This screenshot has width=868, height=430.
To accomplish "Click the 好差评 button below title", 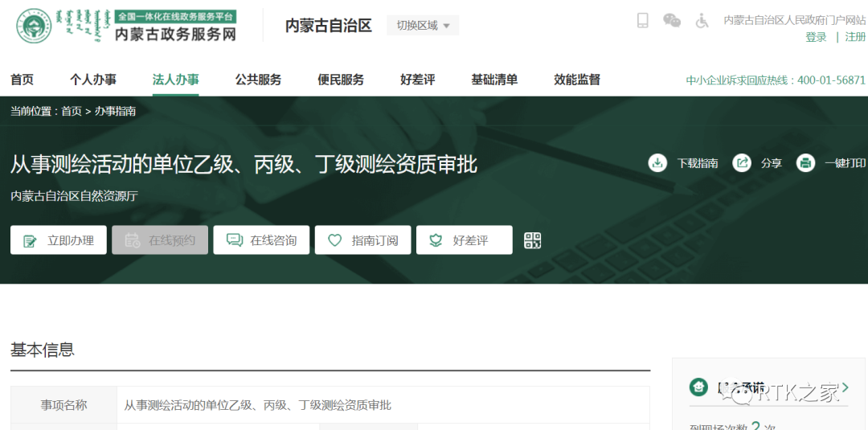I will click(x=465, y=240).
